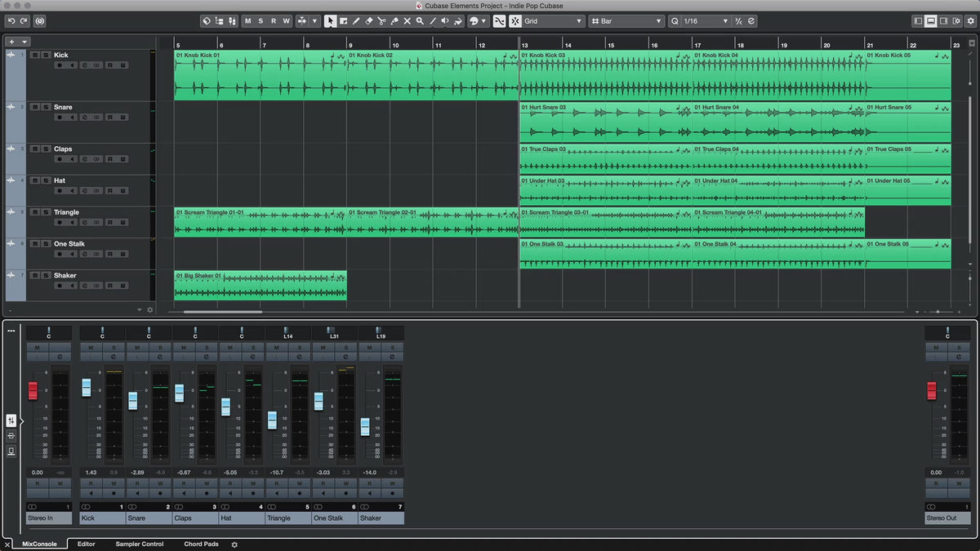Image resolution: width=980 pixels, height=551 pixels.
Task: Open lower zone settings gear icon
Action: [234, 544]
